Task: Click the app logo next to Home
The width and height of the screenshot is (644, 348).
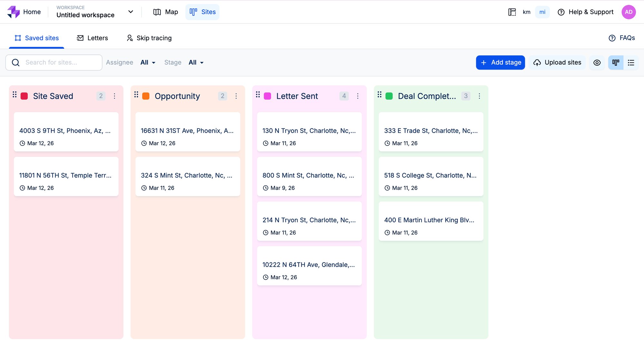Action: [x=14, y=12]
